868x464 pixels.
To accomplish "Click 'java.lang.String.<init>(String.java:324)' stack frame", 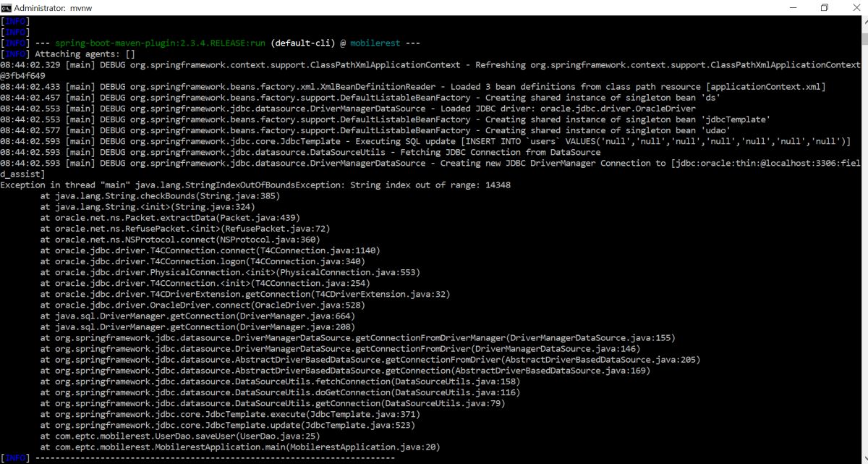I will (x=149, y=207).
